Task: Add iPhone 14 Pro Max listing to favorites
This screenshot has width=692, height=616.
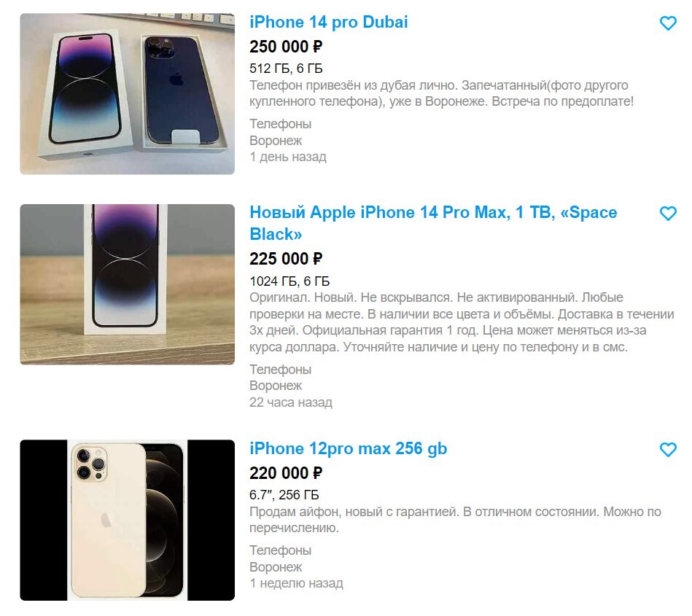Action: point(668,214)
